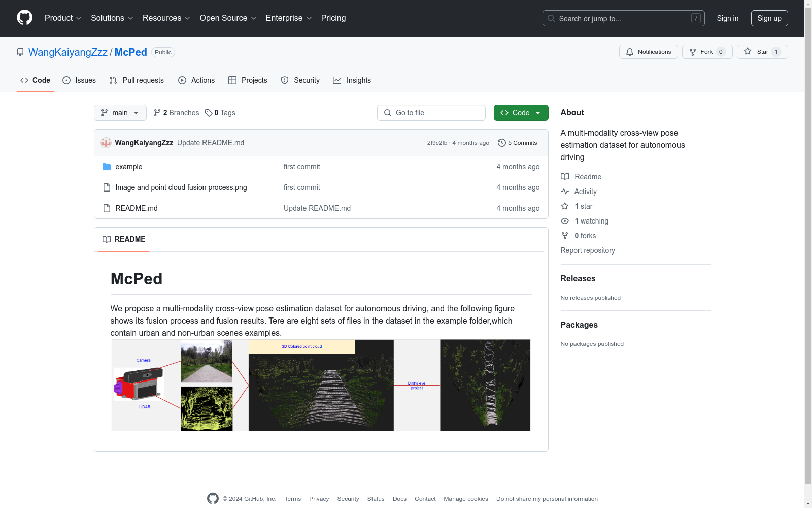Open the Pricing page
Image resolution: width=812 pixels, height=508 pixels.
tap(333, 18)
